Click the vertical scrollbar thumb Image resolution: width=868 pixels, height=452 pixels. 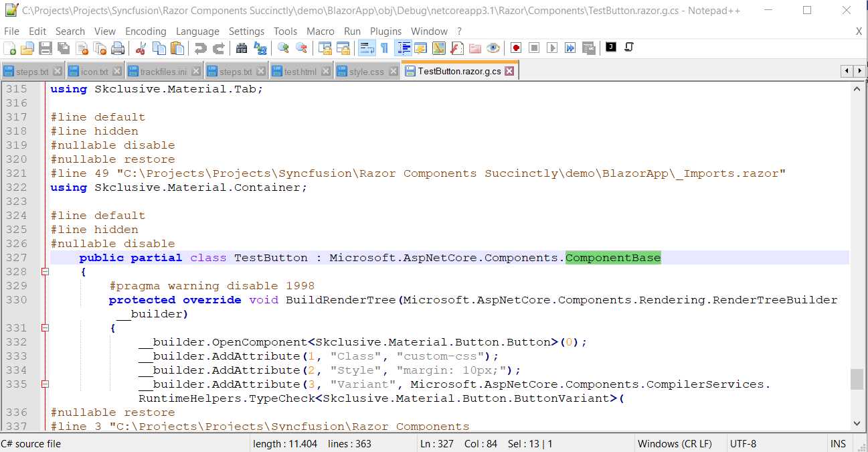[x=857, y=378]
